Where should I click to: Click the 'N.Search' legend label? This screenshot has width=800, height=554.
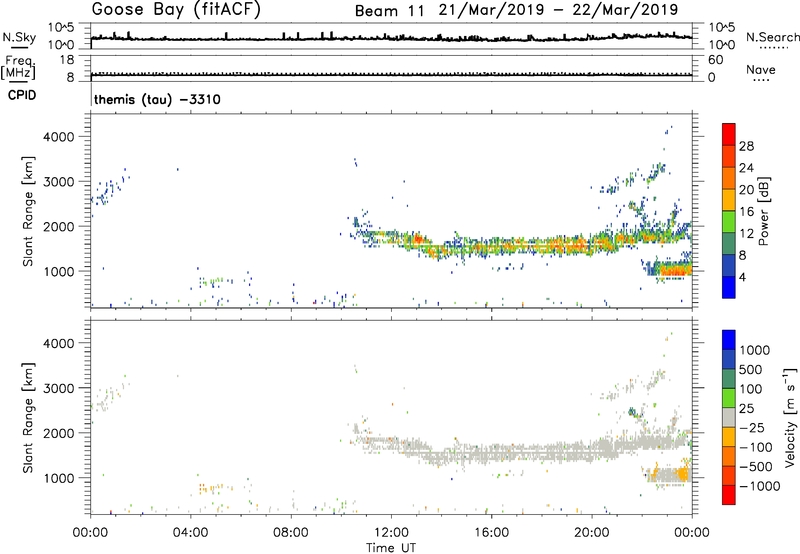pyautogui.click(x=772, y=37)
